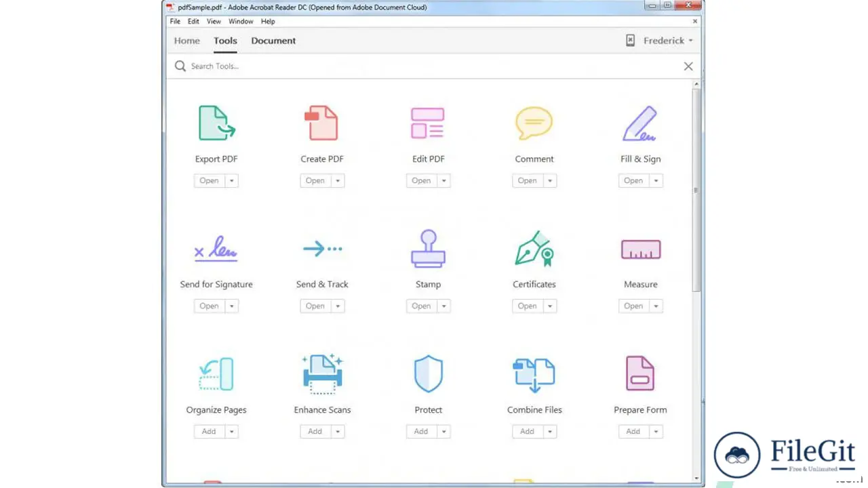Open the View menu

pos(214,21)
